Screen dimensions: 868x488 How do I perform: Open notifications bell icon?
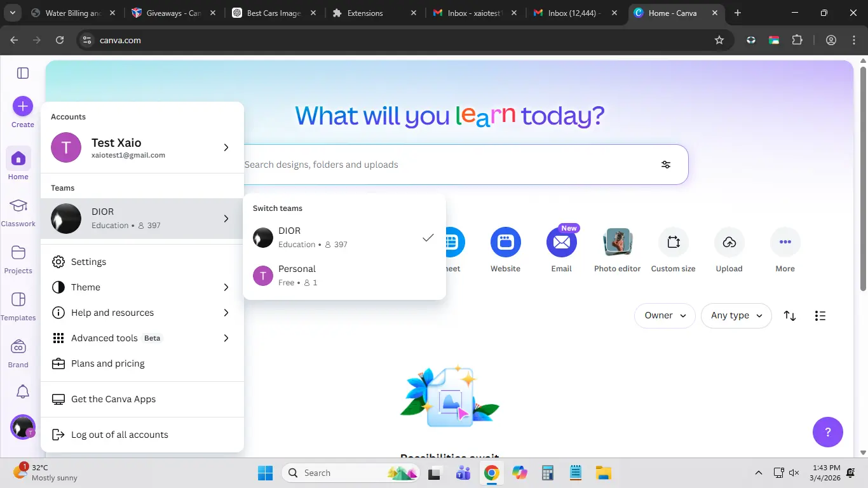23,391
